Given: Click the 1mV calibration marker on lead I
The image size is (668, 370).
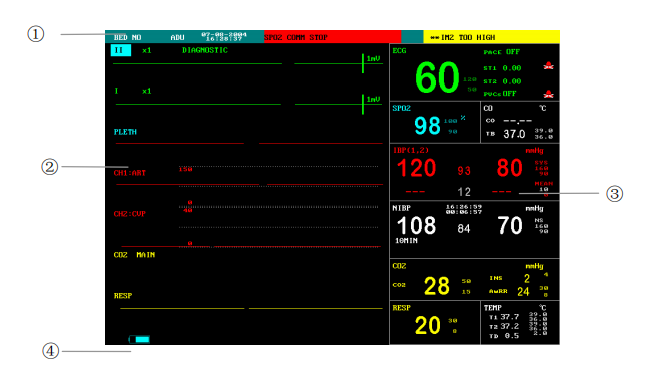Looking at the screenshot, I should (x=373, y=100).
